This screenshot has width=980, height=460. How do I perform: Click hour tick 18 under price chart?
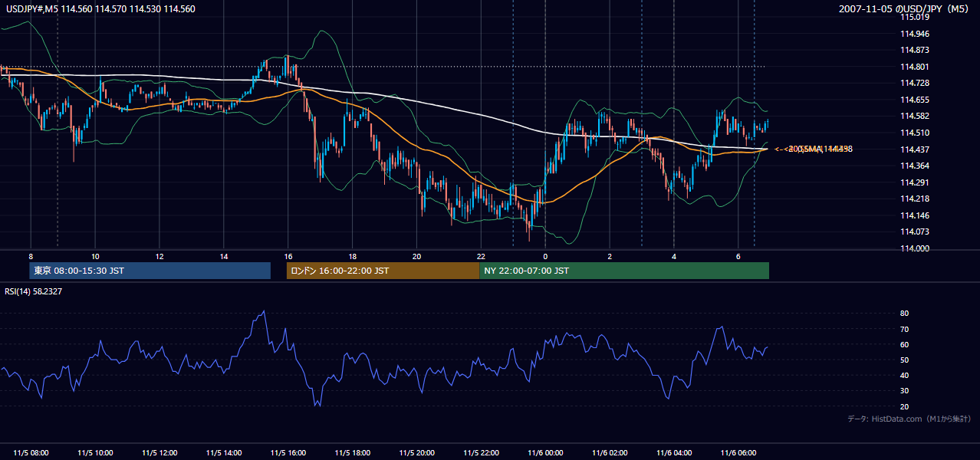(352, 256)
